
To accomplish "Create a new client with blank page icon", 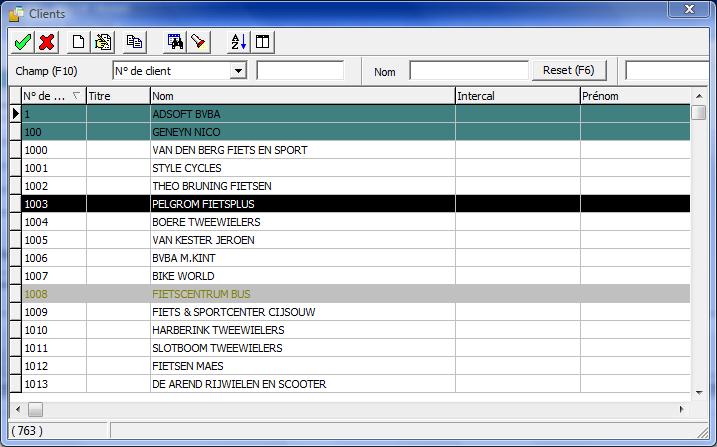I will [78, 42].
